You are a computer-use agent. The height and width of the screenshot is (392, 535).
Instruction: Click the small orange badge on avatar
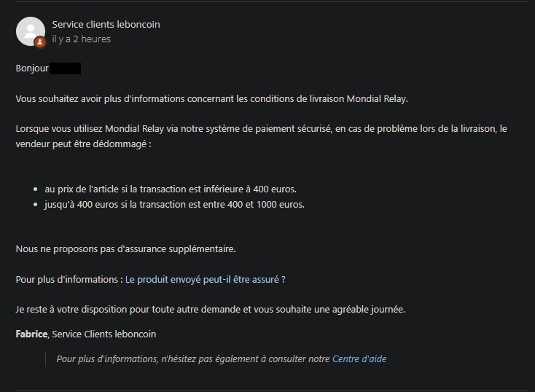40,42
